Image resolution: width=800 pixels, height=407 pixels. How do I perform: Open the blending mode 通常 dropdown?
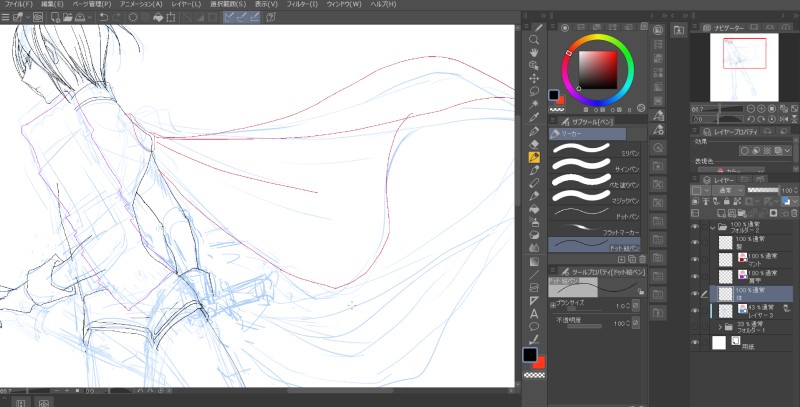point(728,190)
